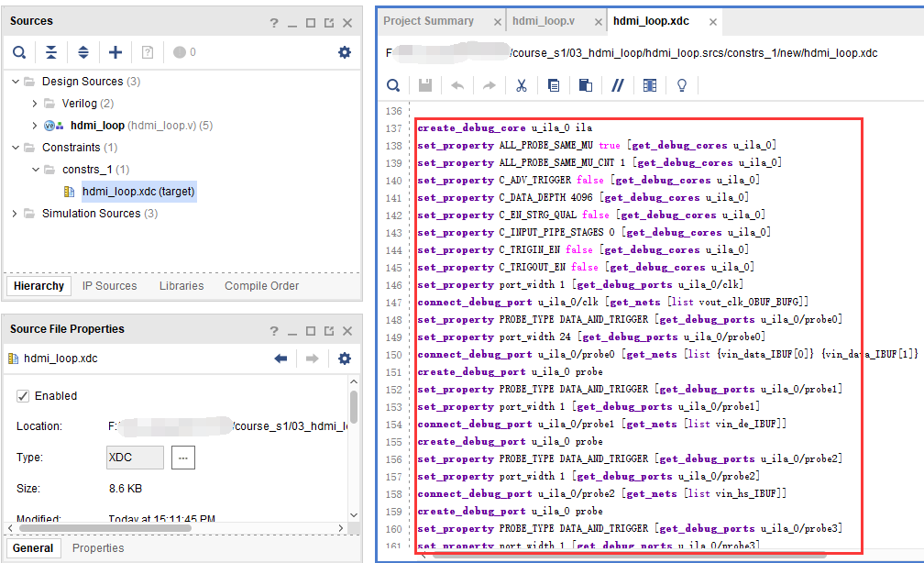The image size is (924, 563).
Task: Expand the Verilog folder
Action: tap(34, 104)
